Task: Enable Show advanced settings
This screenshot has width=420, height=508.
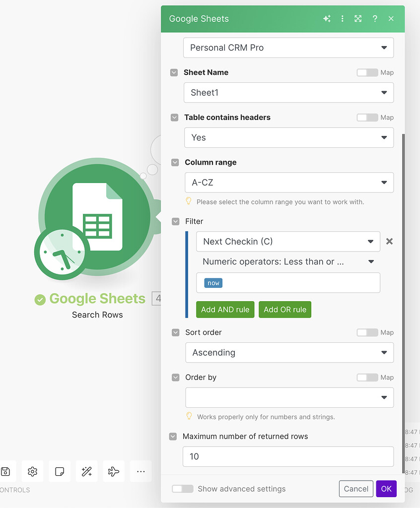Action: 182,489
